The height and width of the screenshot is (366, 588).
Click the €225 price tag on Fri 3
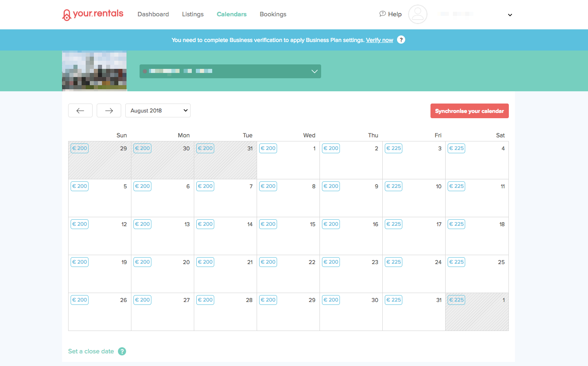[394, 148]
